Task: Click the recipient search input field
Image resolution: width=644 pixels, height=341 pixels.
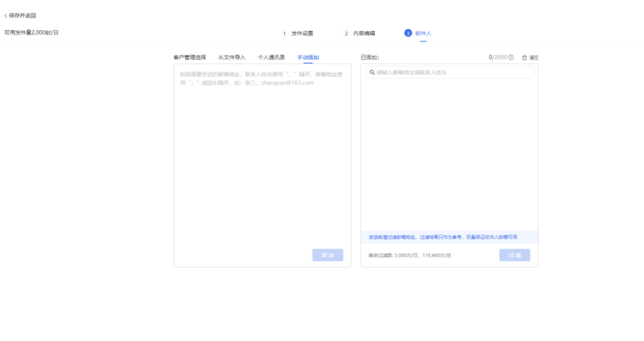Action: tap(451, 72)
